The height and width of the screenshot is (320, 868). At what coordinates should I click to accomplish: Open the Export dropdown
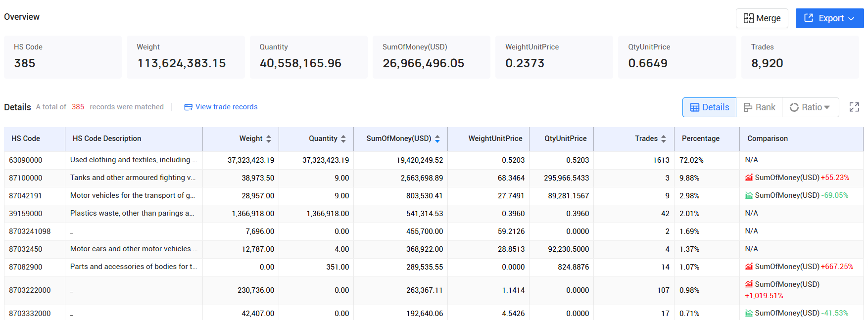pos(829,18)
